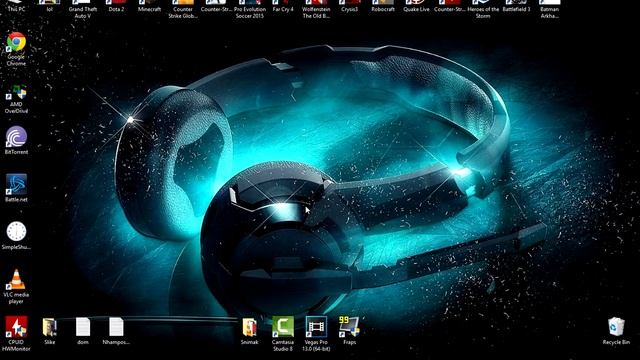Select the Slike folder

[49, 327]
